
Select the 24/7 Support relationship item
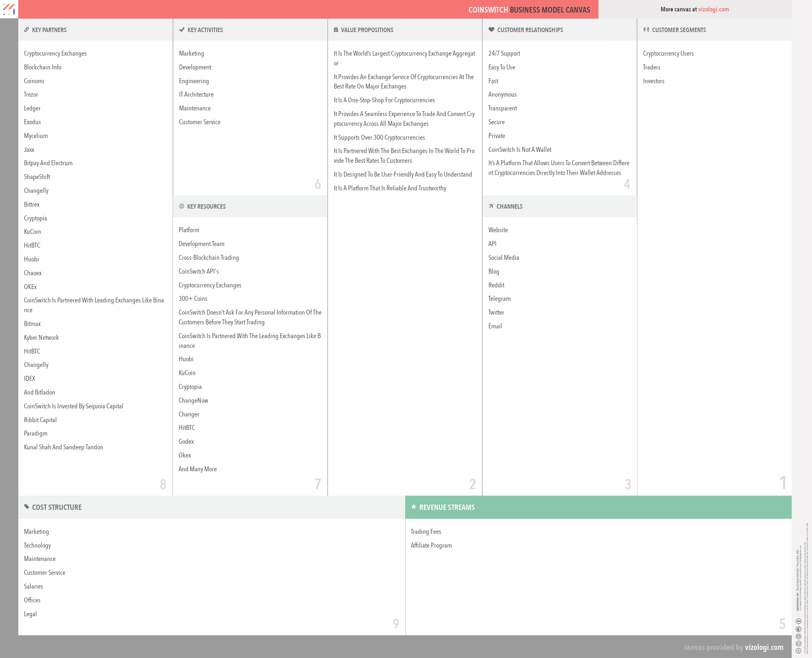(x=504, y=54)
